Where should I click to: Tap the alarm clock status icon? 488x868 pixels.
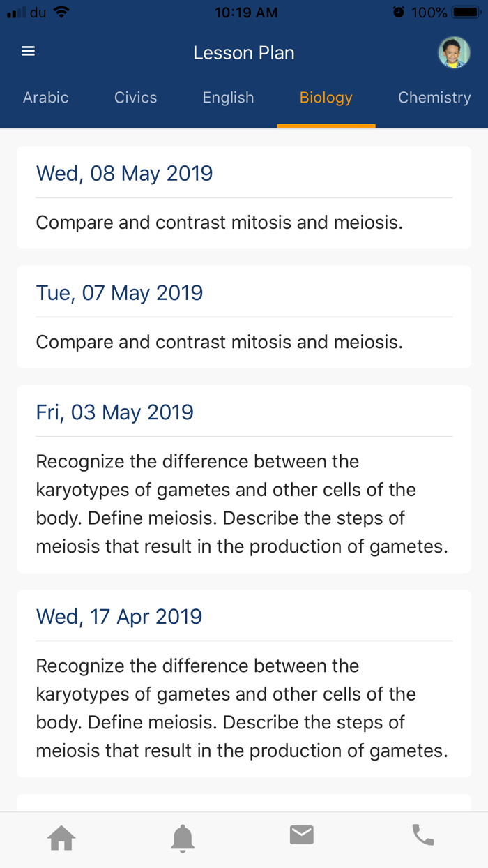tap(399, 13)
